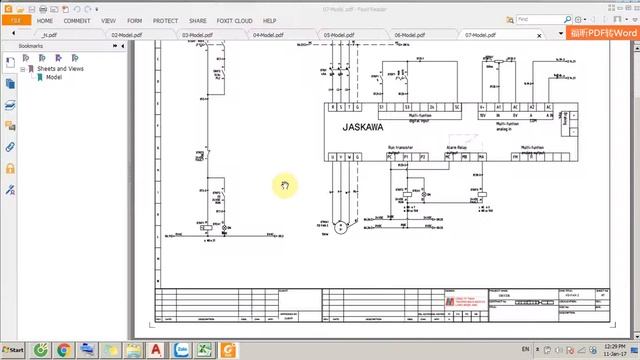Open the search settings gear dropdown
640x360 pixels.
coord(580,19)
